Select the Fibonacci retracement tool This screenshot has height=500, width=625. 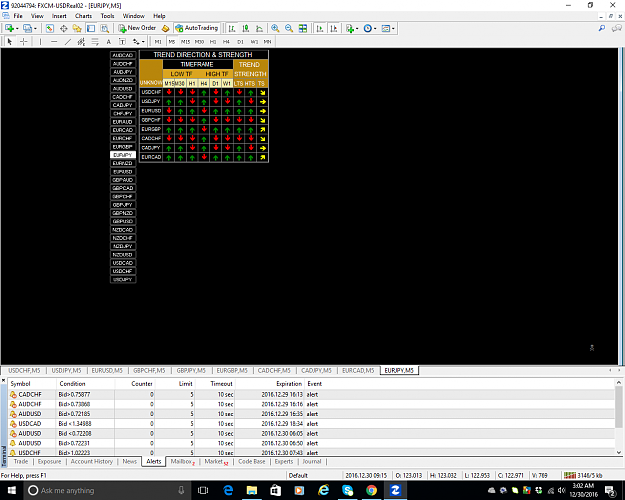[x=95, y=41]
